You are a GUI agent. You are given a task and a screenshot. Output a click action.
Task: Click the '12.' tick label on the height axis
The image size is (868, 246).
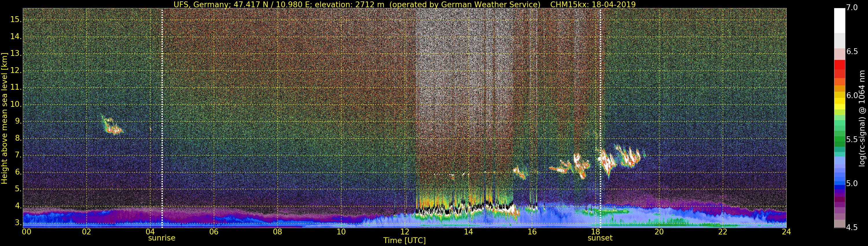point(16,70)
